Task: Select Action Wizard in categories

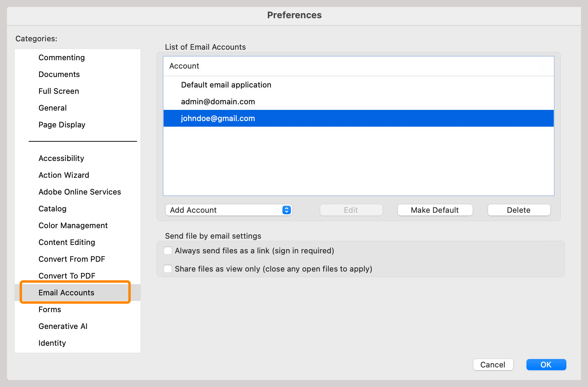Action: (64, 175)
